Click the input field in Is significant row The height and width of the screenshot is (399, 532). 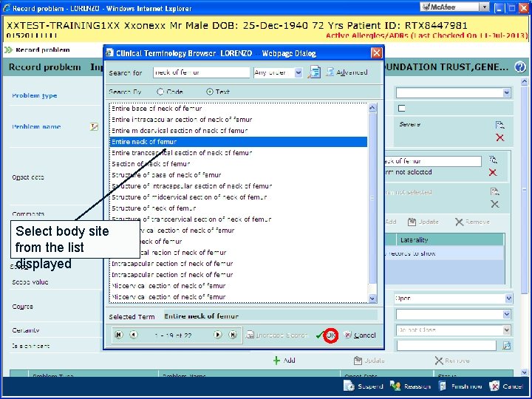(x=446, y=346)
